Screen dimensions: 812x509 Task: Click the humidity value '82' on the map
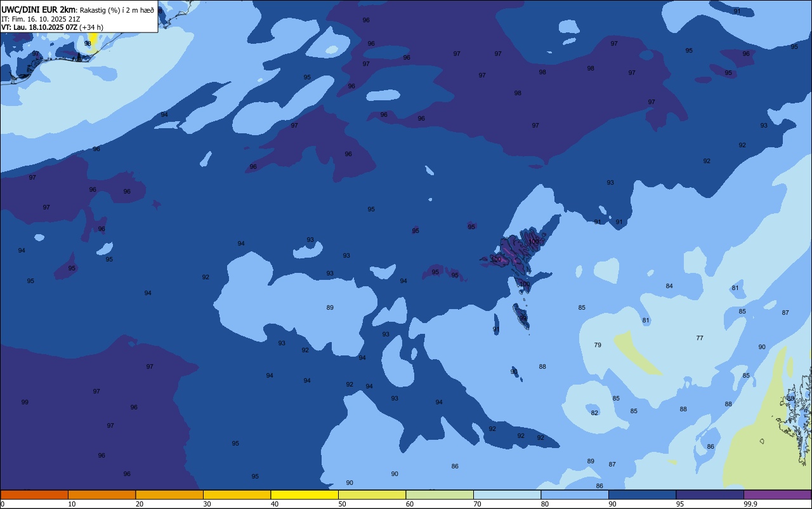[x=594, y=413]
